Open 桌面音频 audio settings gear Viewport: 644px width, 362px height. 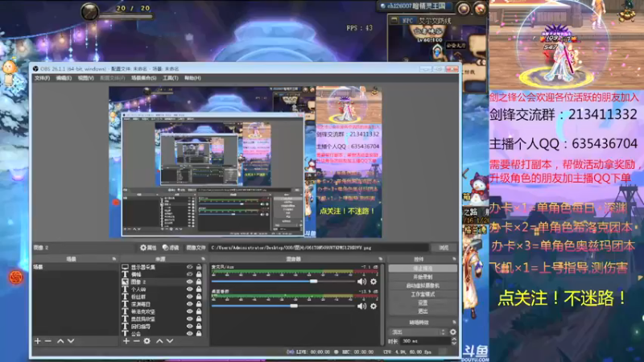(374, 306)
